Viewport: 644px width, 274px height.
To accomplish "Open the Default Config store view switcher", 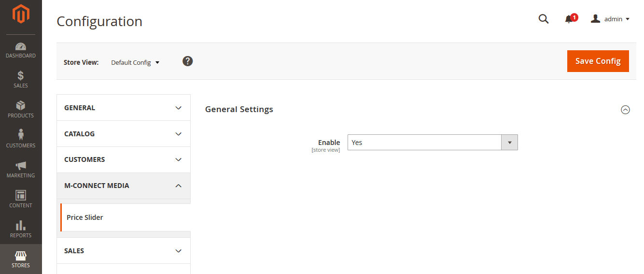I will tap(135, 63).
